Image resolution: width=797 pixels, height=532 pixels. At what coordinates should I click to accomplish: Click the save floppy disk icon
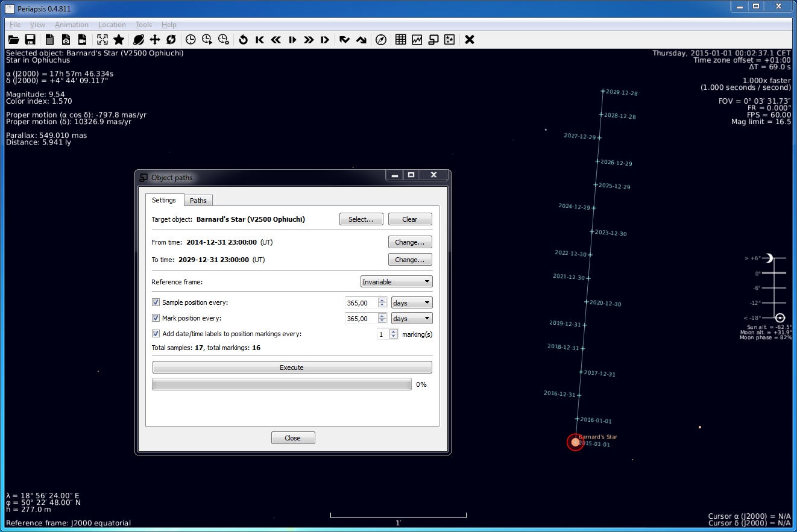click(x=30, y=40)
